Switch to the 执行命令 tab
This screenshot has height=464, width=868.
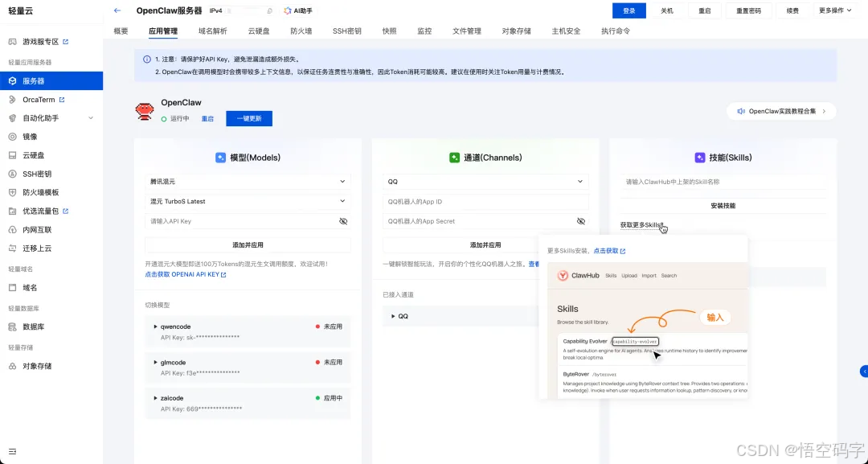(616, 31)
